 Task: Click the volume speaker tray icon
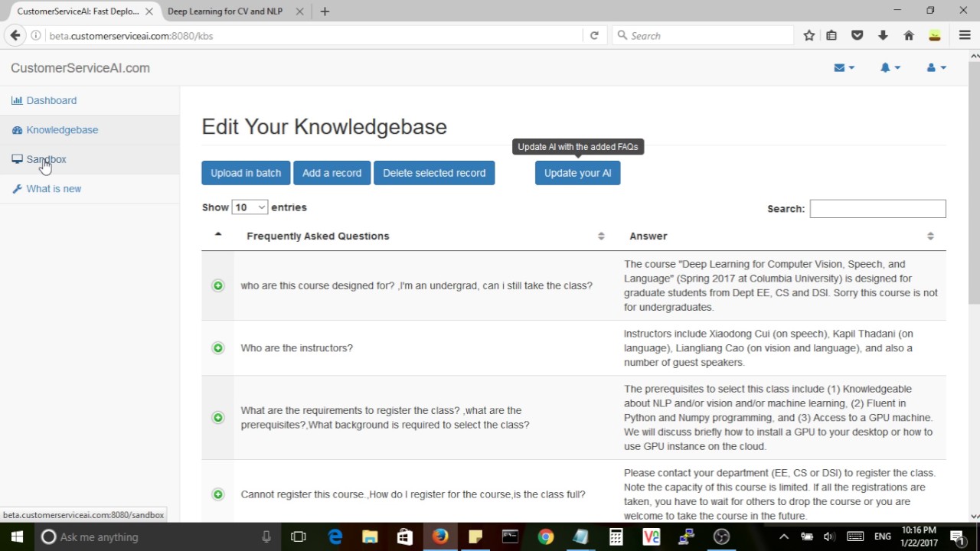coord(828,537)
